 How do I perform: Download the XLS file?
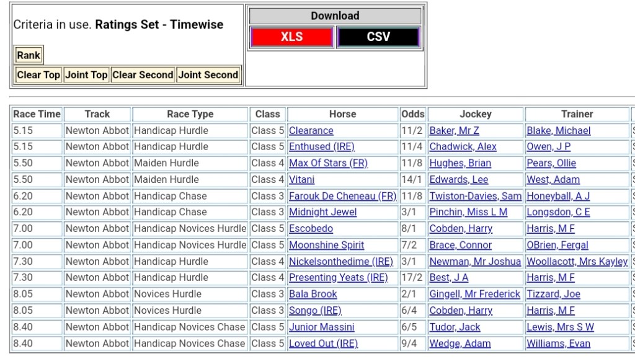pyautogui.click(x=291, y=37)
